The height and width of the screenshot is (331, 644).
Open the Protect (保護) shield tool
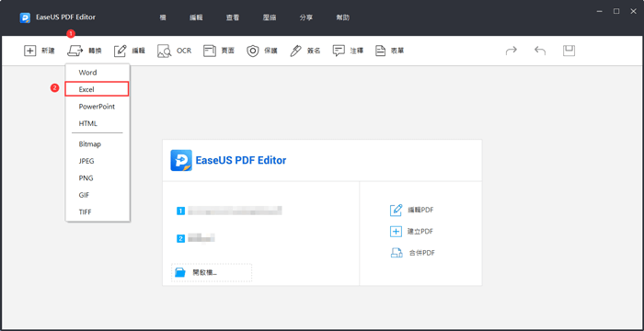(262, 51)
